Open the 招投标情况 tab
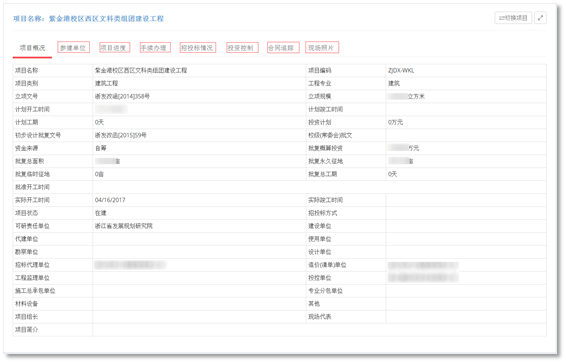This screenshot has width=566, height=363. coord(198,48)
